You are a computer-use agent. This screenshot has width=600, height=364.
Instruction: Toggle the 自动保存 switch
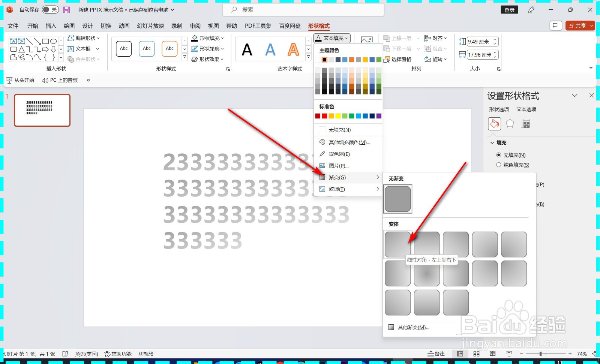pyautogui.click(x=50, y=10)
